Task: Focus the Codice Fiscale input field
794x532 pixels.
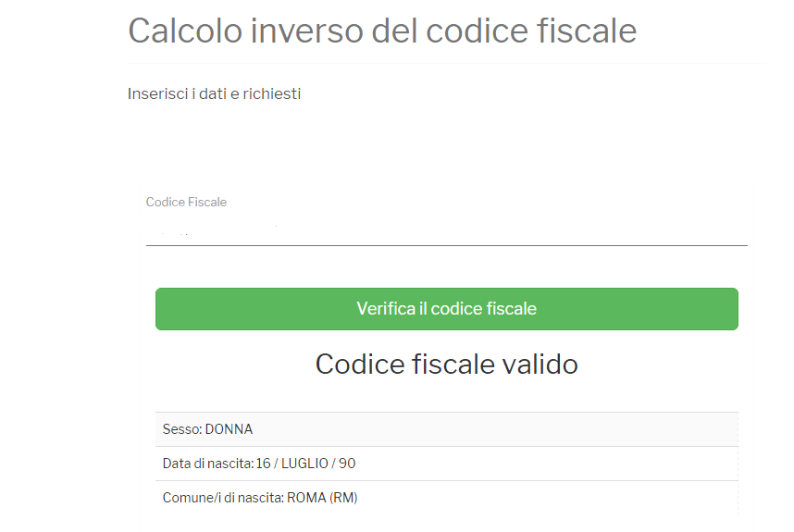Action: [447, 230]
